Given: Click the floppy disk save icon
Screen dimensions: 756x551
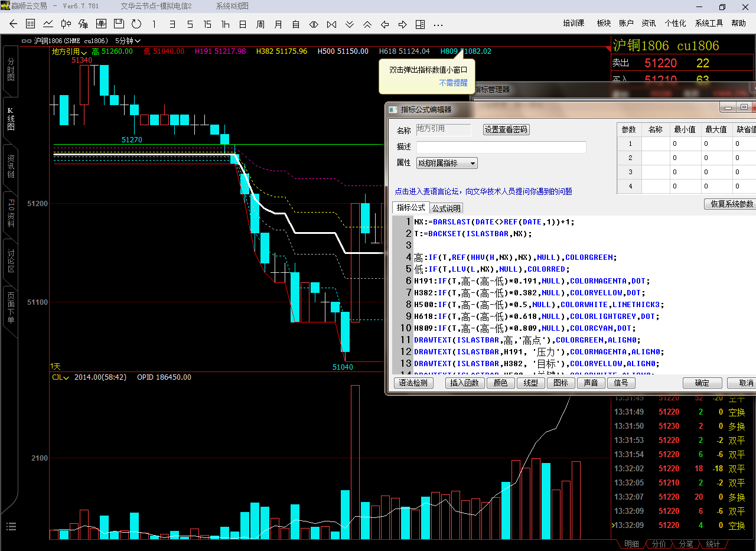Looking at the screenshot, I should tap(119, 24).
